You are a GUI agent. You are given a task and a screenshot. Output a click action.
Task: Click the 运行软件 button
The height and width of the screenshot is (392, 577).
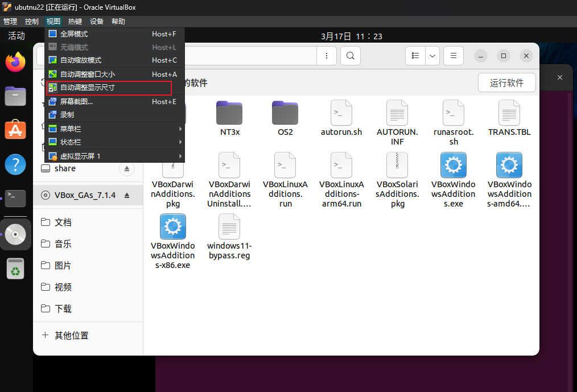coord(506,83)
